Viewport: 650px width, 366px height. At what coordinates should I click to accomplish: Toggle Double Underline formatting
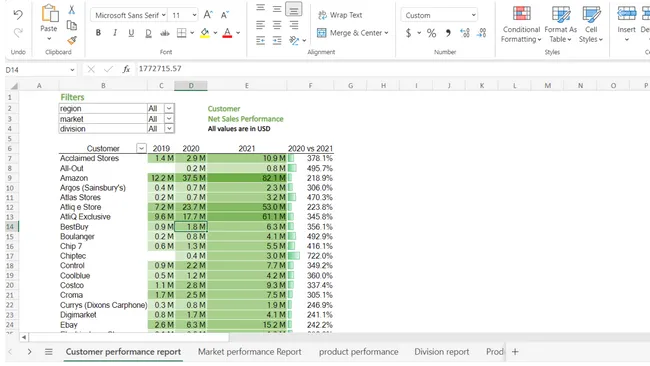(148, 33)
